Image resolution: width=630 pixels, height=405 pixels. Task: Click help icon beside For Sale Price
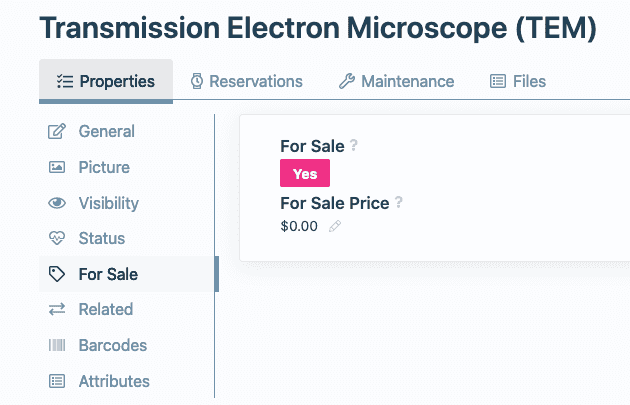[x=399, y=202]
